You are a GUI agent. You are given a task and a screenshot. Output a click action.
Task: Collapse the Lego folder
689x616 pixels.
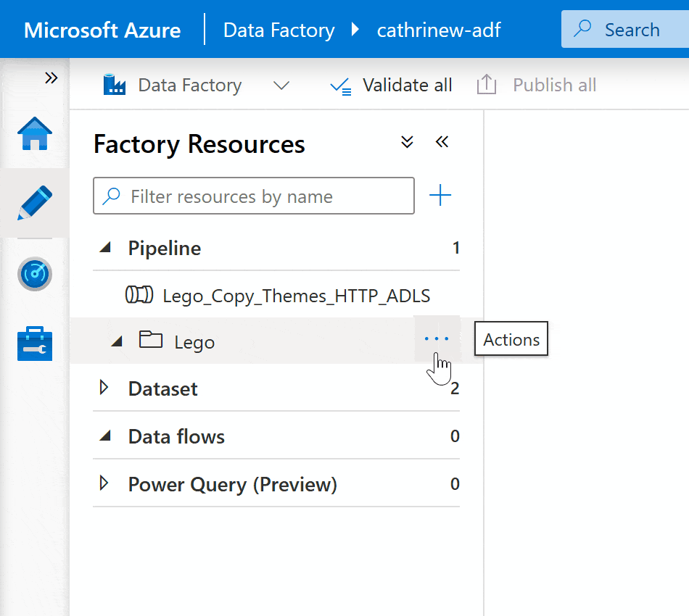(x=116, y=341)
